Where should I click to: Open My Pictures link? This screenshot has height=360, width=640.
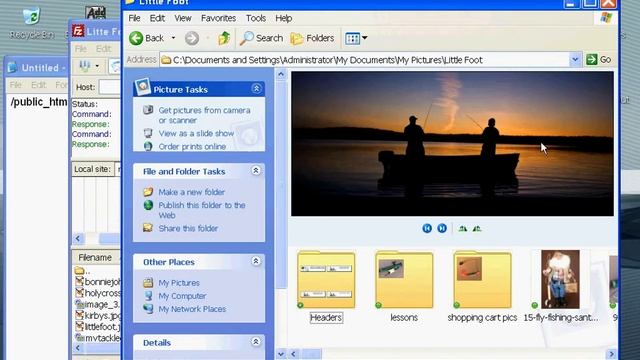pos(179,282)
